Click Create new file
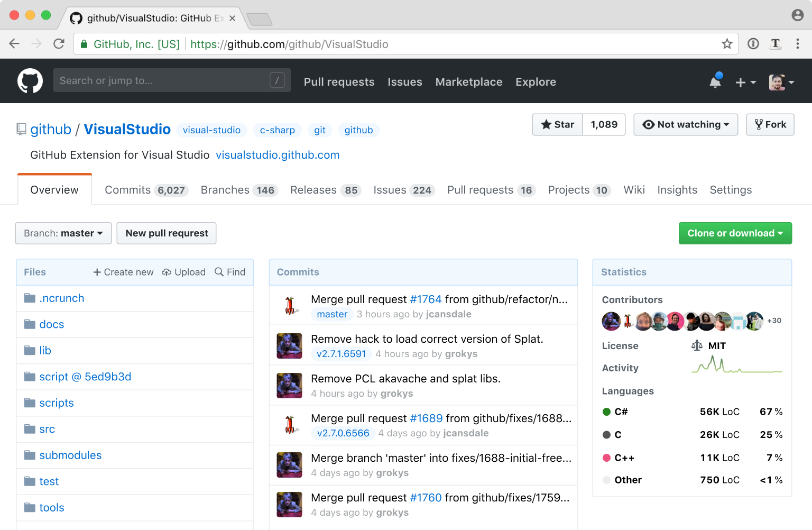 tap(124, 272)
